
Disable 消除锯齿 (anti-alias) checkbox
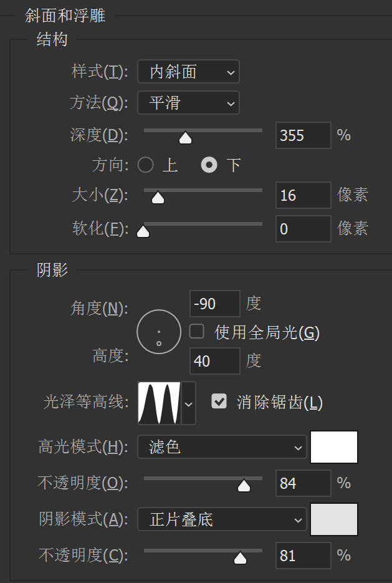(219, 402)
